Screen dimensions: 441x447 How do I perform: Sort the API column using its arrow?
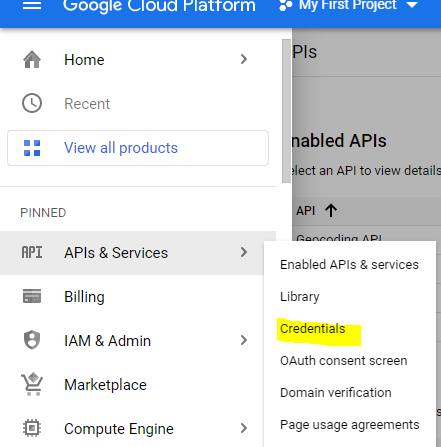(x=331, y=211)
